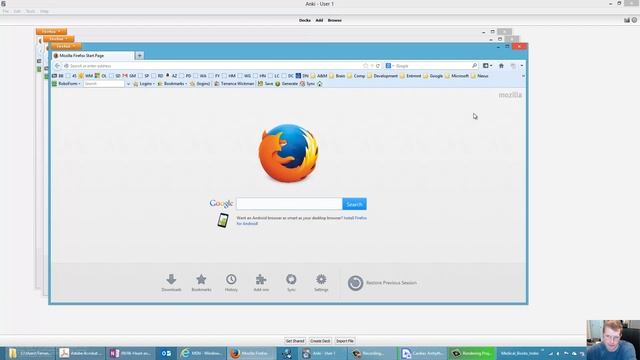Viewport: 640px width, 360px height.
Task: Click the reload icon in address bar
Action: point(378,66)
